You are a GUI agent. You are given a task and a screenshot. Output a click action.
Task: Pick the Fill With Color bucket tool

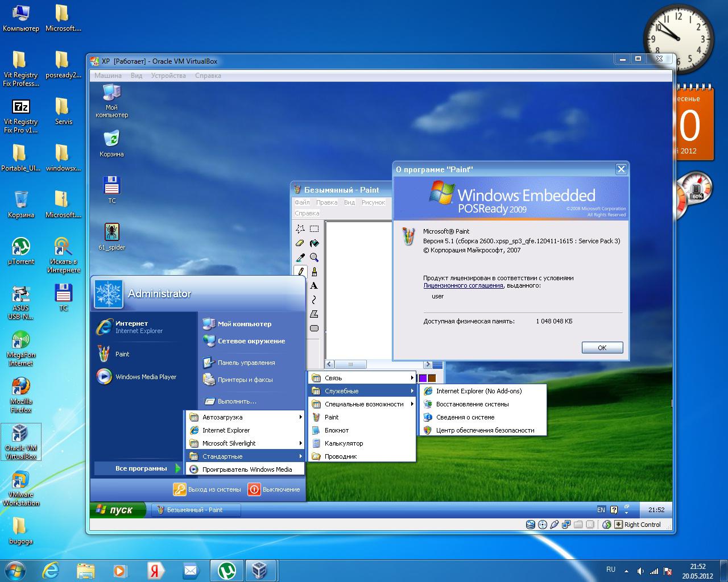314,243
